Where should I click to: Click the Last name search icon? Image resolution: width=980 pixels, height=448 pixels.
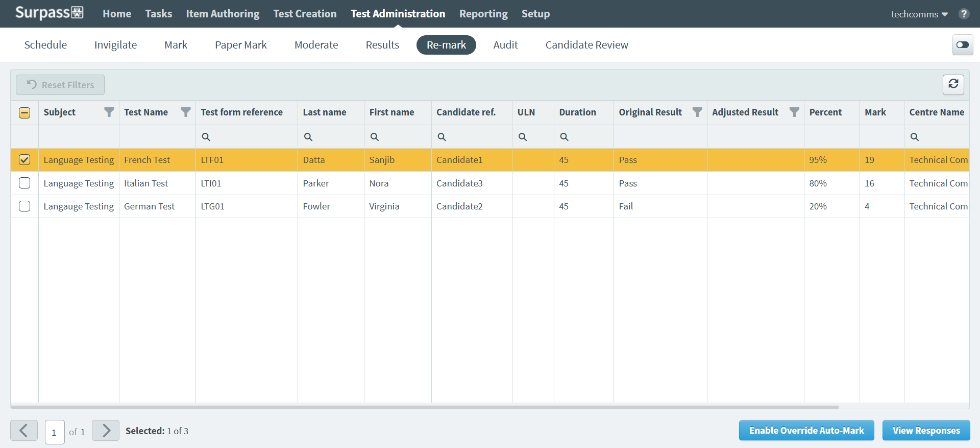(308, 137)
